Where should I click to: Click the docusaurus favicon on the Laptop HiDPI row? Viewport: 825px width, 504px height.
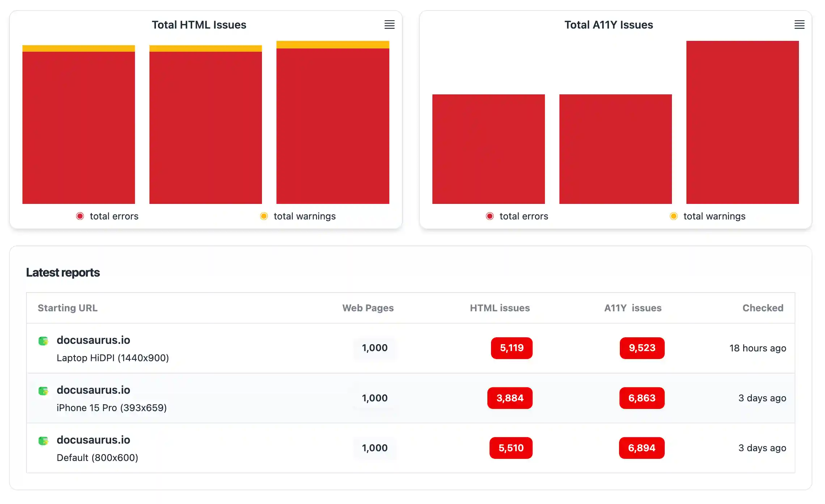pyautogui.click(x=43, y=340)
